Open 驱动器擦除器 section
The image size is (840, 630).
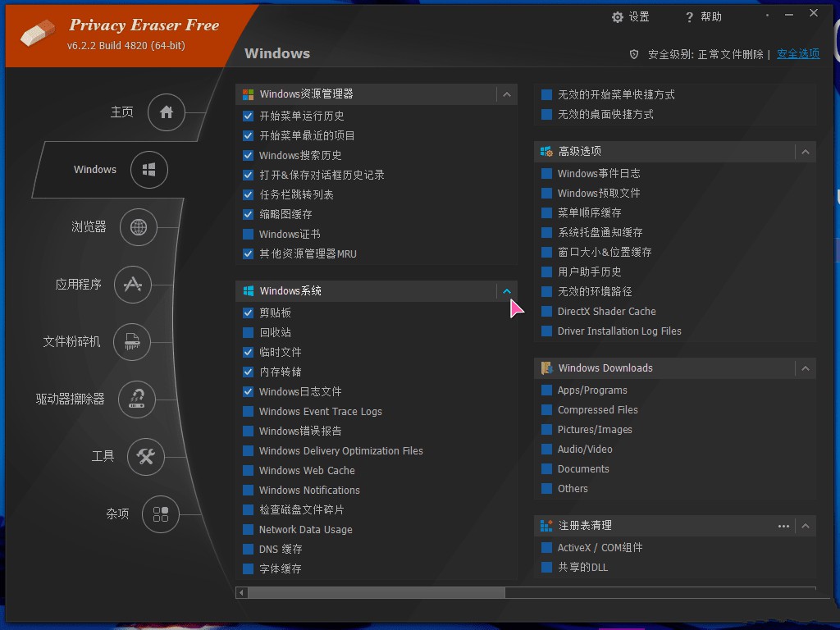[70, 399]
